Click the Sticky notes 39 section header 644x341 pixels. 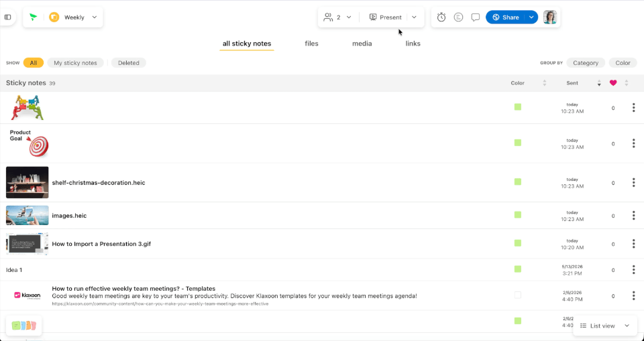(x=30, y=83)
